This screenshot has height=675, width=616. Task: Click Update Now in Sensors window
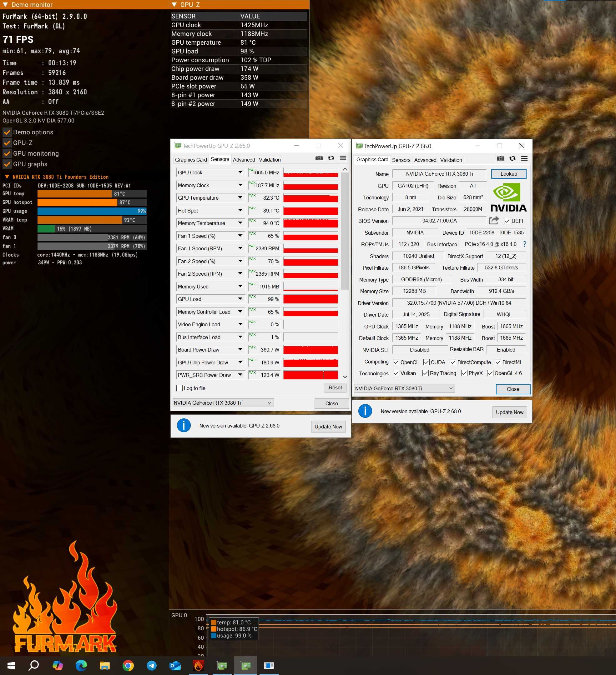pyautogui.click(x=328, y=427)
